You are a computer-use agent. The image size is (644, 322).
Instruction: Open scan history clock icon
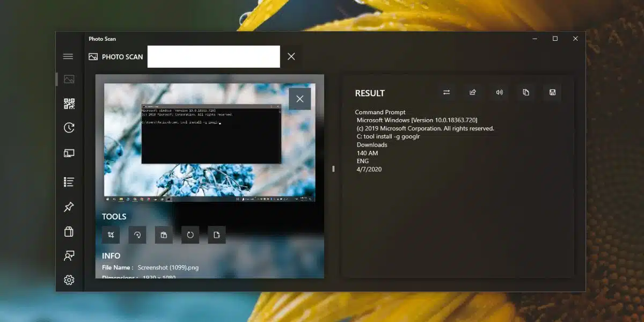pyautogui.click(x=69, y=128)
